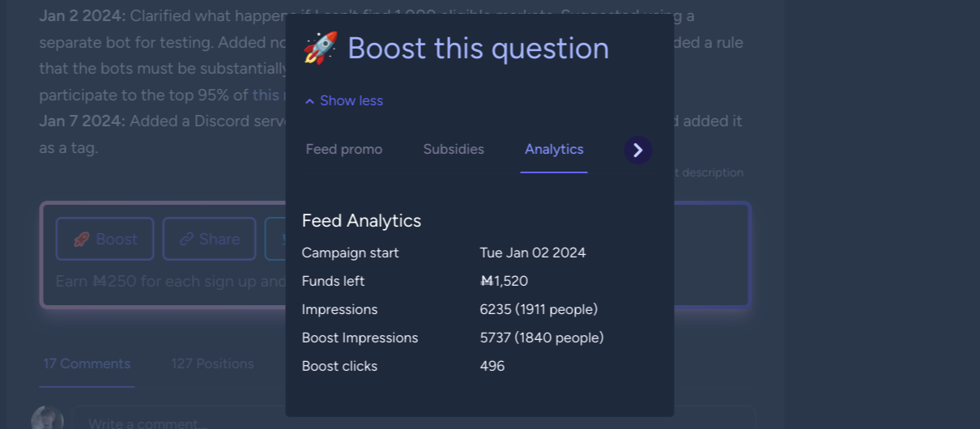Click the Boost clicks count 496

point(492,367)
